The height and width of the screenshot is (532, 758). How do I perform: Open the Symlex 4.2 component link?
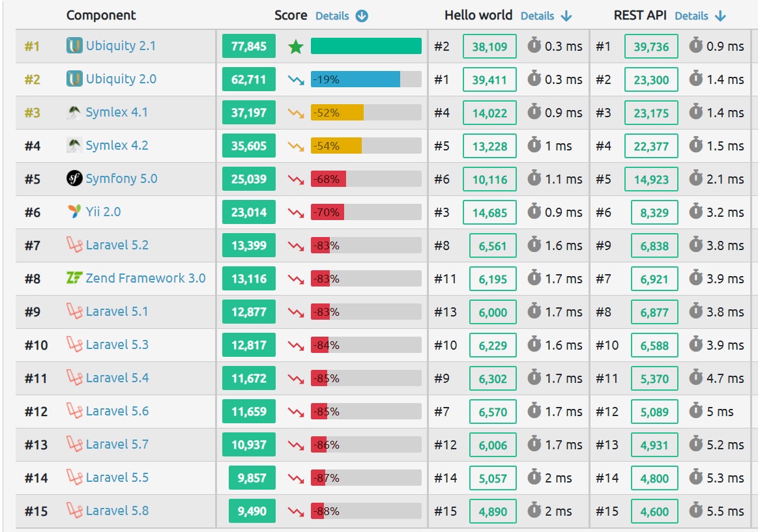pos(117,145)
